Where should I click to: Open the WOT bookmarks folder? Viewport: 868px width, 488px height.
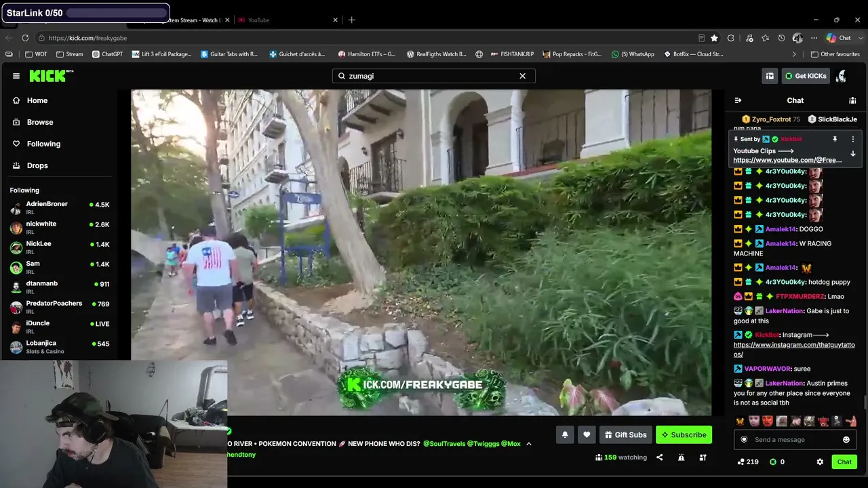(x=37, y=54)
